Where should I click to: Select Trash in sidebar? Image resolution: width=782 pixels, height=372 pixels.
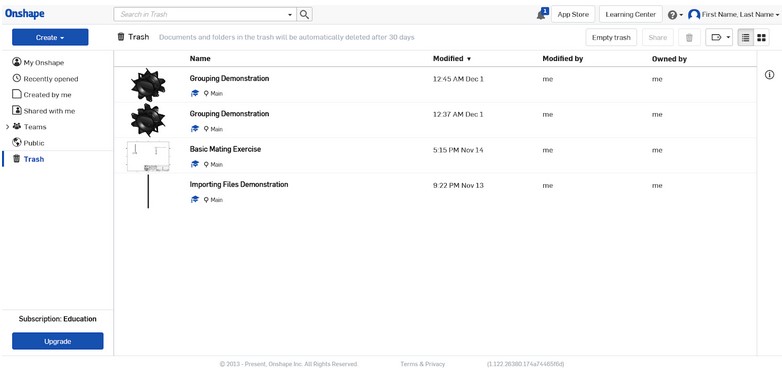[x=33, y=159]
